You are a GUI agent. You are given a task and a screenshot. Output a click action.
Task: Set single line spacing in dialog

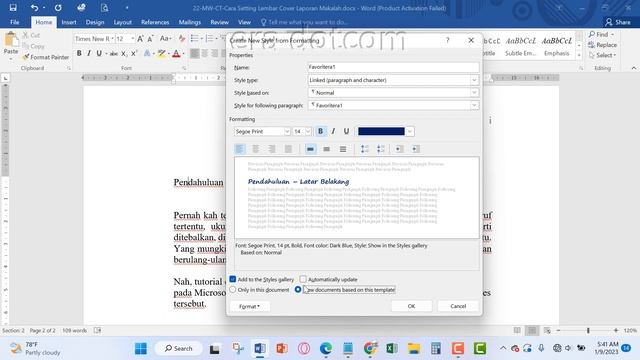pos(311,149)
